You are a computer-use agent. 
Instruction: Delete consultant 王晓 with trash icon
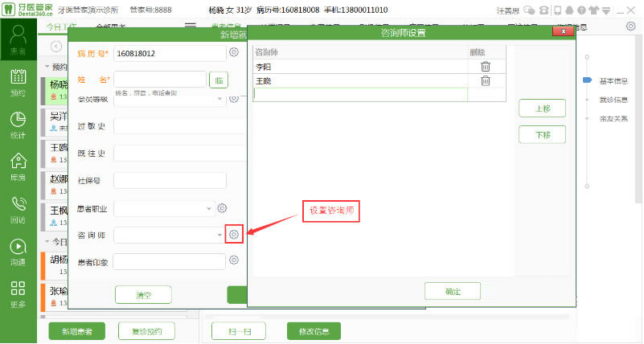click(x=486, y=80)
